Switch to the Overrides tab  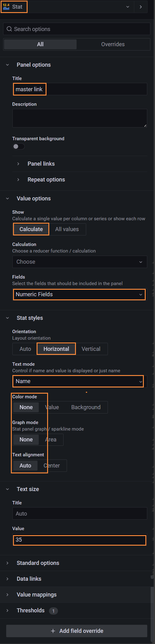pos(113,44)
